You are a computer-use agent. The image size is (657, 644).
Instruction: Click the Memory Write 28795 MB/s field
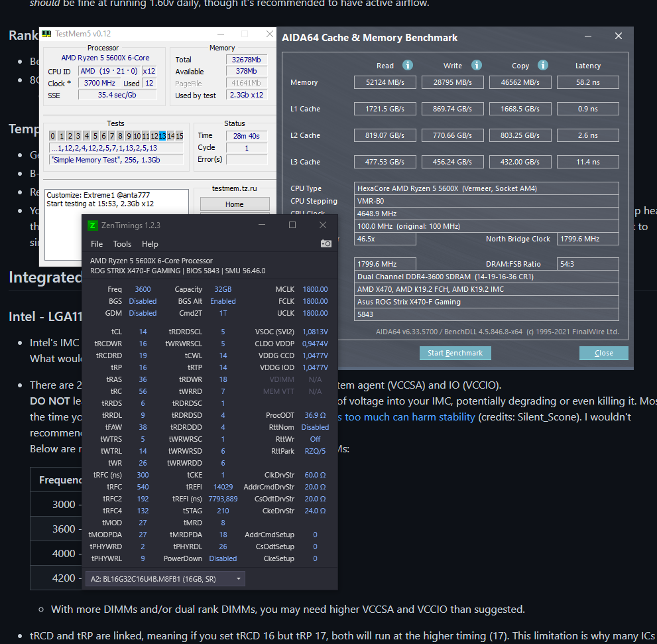click(453, 82)
